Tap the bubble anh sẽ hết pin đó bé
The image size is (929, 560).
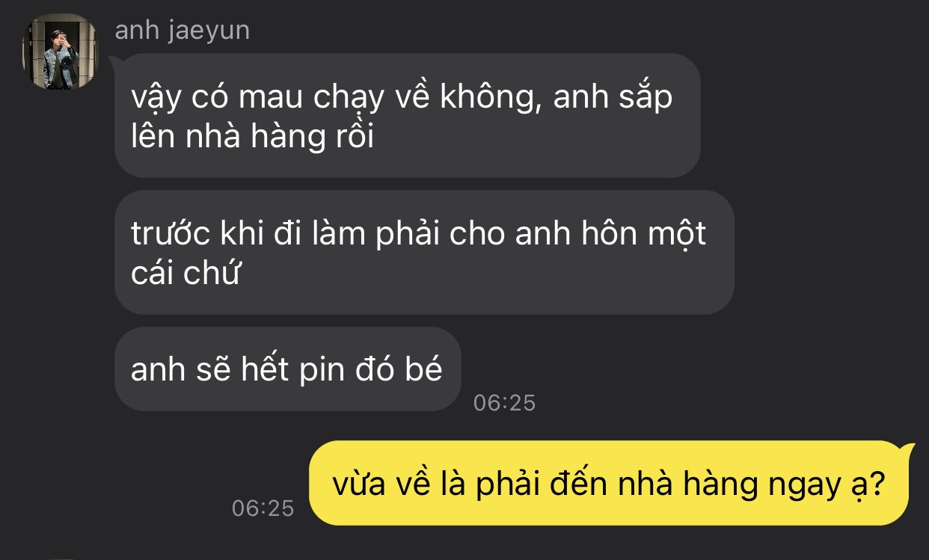287,369
